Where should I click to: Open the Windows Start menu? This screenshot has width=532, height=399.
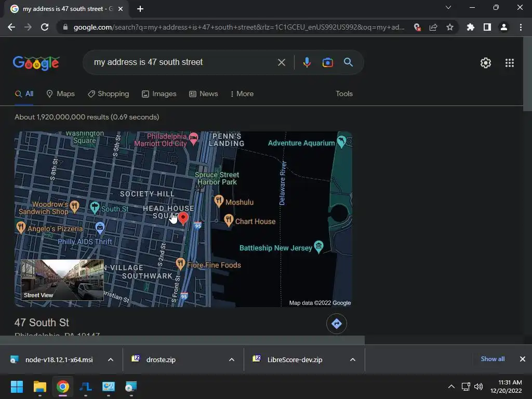(x=17, y=387)
